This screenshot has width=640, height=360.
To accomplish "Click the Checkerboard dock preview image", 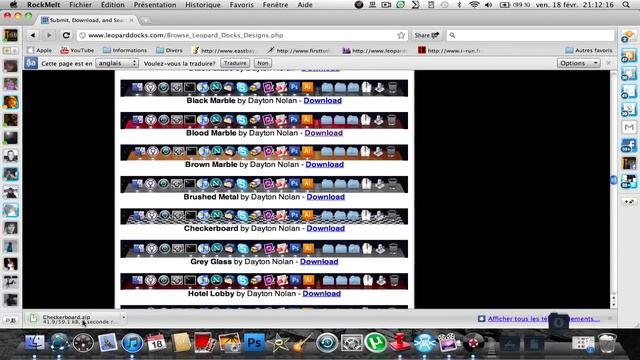I will [264, 216].
